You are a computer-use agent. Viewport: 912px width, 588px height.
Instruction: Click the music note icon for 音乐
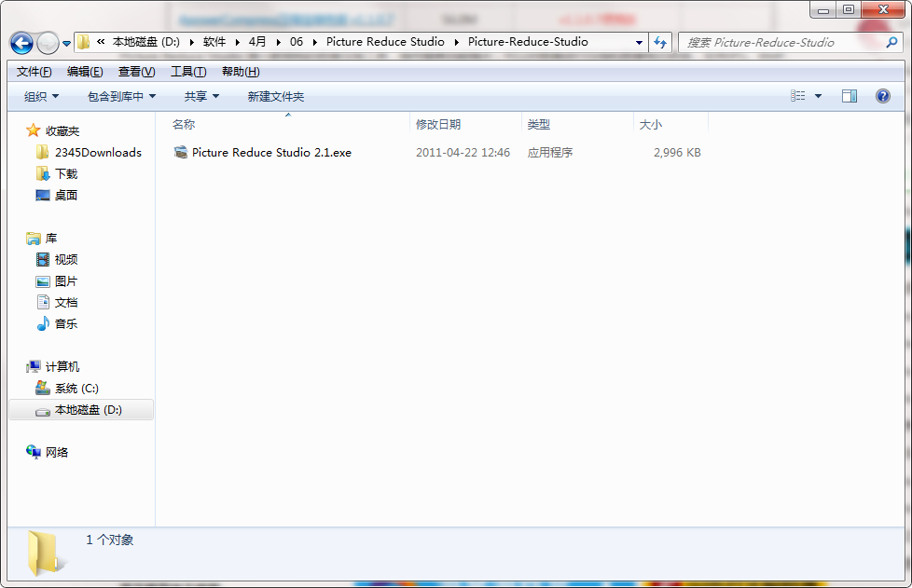(43, 323)
